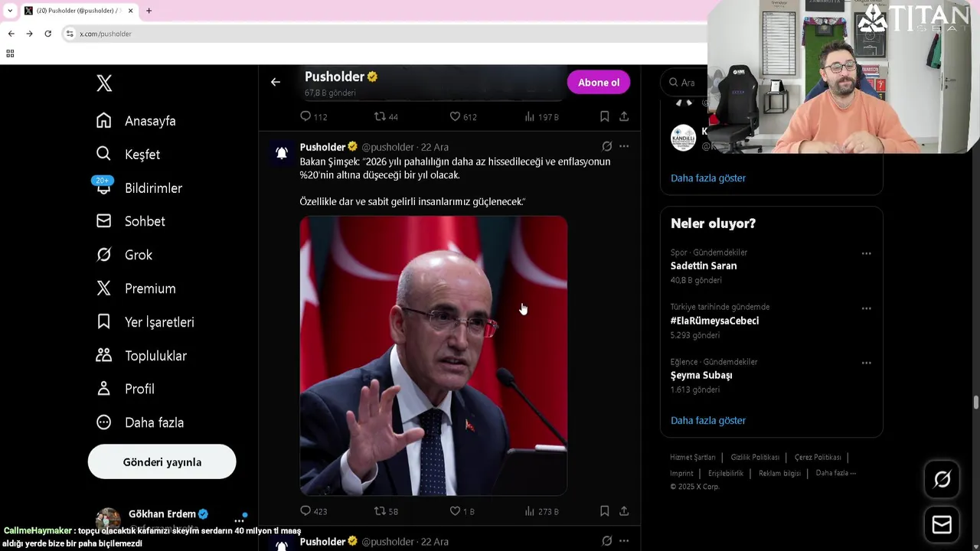Open apps grid in bookmarks bar
This screenshot has height=551, width=980.
pyautogui.click(x=10, y=54)
